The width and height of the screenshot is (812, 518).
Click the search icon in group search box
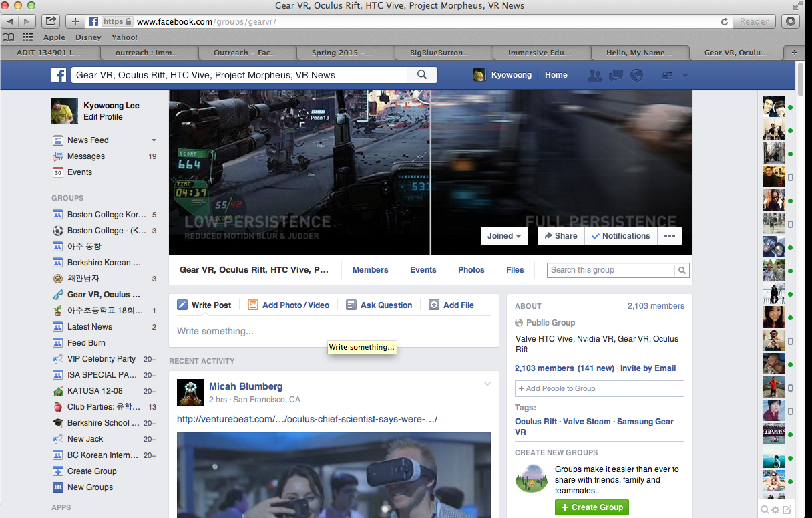click(x=682, y=270)
